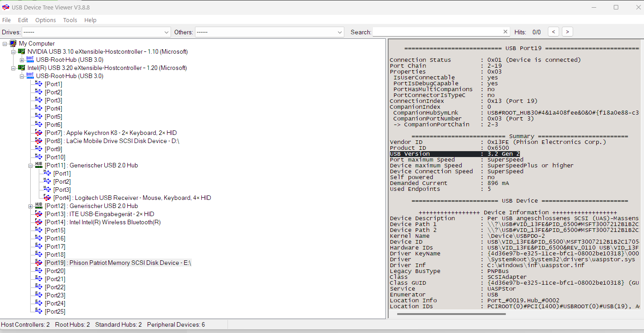This screenshot has height=333, width=644.
Task: Expand the Port12 USB 2.0 Hub node
Action: click(31, 206)
